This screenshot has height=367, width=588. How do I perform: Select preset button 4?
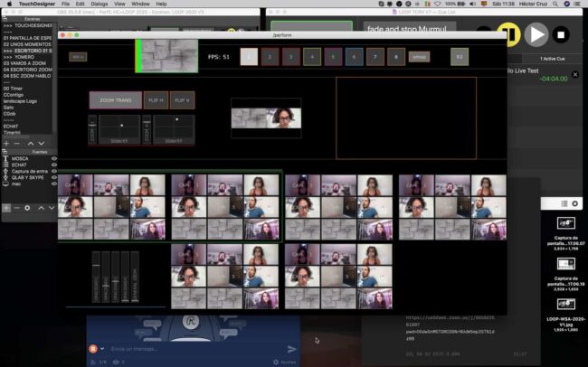[312, 57]
